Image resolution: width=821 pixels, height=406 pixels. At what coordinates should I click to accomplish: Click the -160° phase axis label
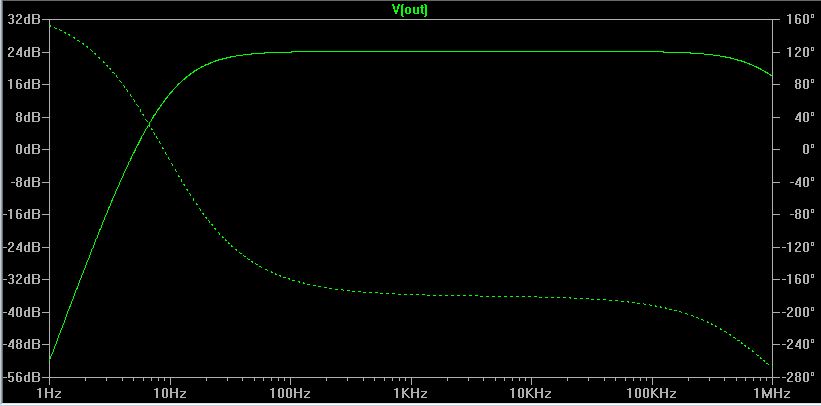[x=799, y=280]
